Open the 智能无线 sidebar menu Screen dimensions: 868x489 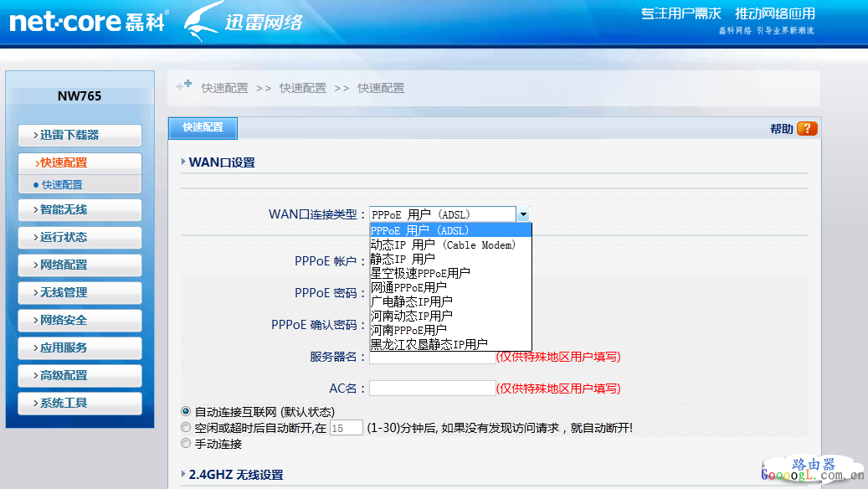(x=80, y=210)
